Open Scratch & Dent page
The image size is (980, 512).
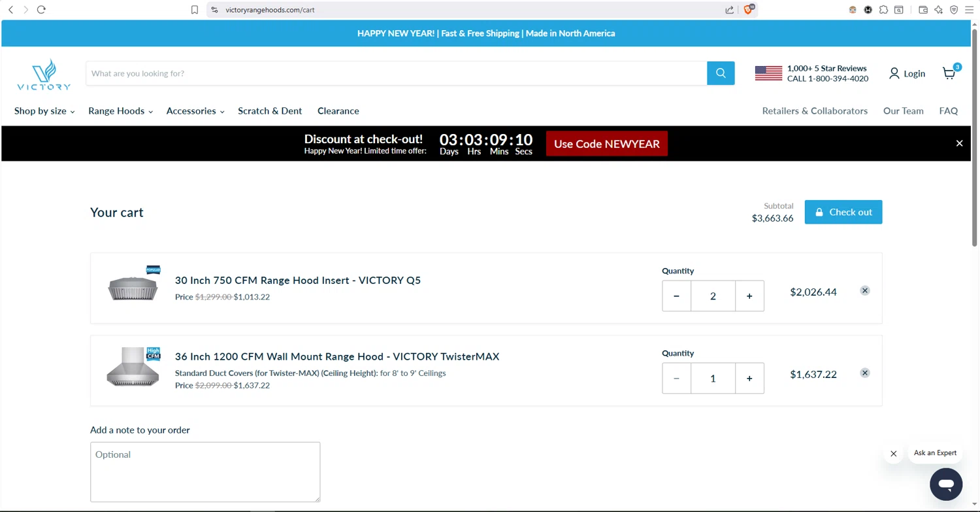[x=270, y=111]
